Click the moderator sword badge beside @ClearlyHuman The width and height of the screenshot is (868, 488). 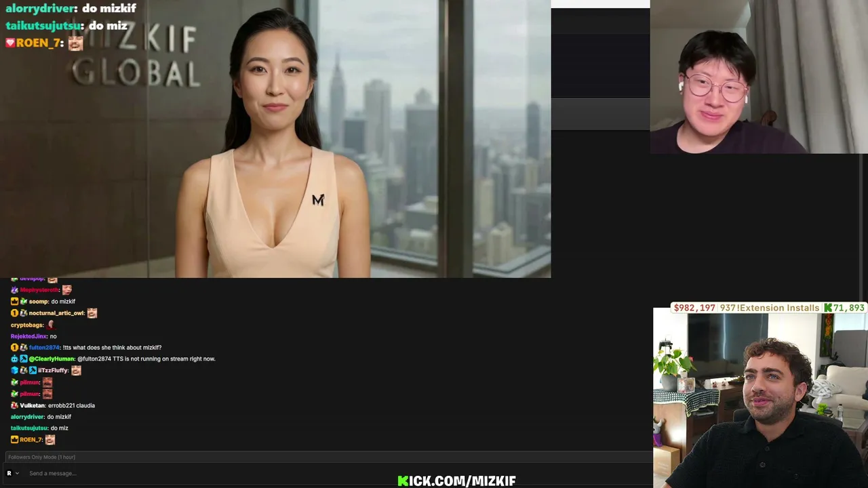click(23, 359)
